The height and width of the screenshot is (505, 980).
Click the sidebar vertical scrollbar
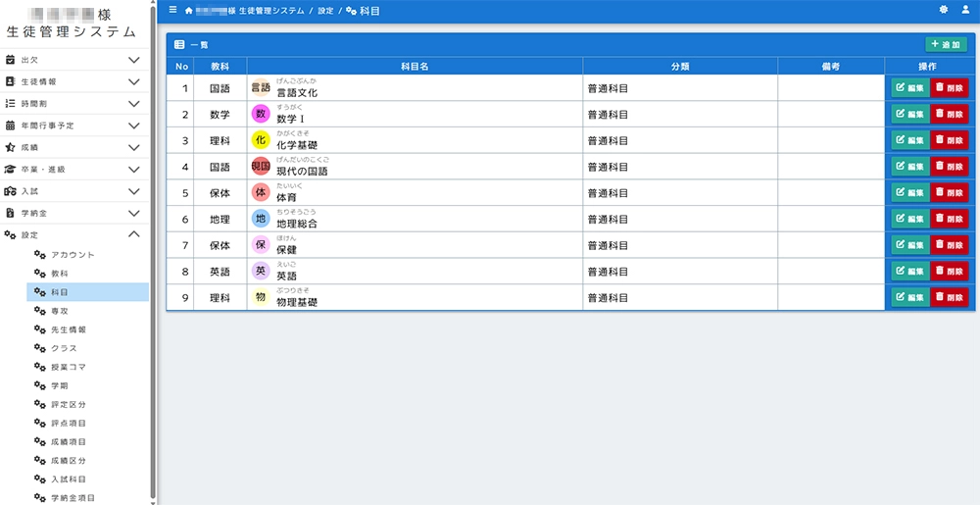[x=153, y=245]
